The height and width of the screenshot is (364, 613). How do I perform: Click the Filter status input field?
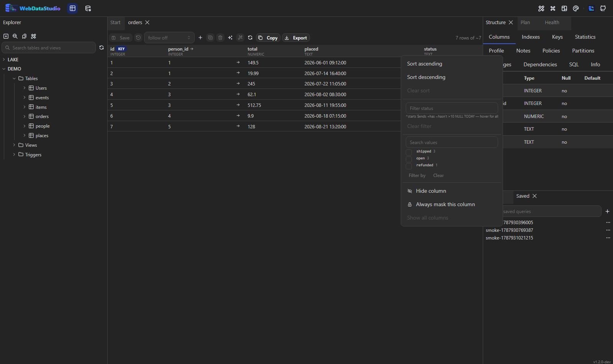(452, 108)
